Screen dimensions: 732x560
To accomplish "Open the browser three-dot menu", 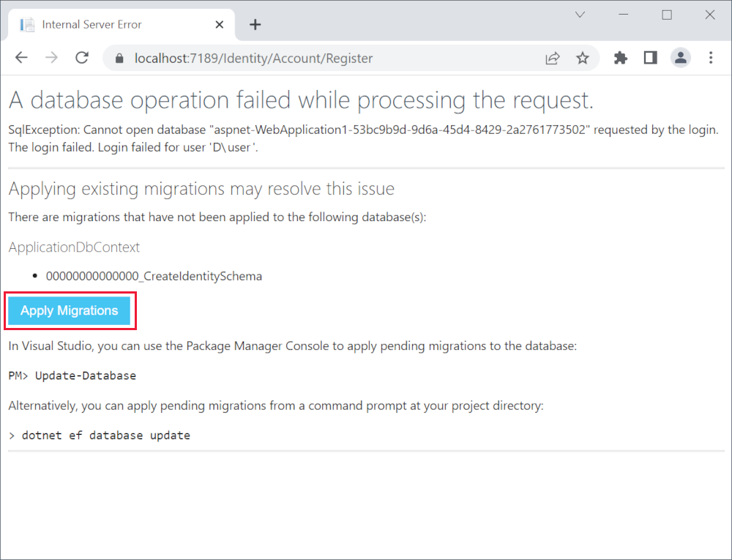I will point(711,57).
